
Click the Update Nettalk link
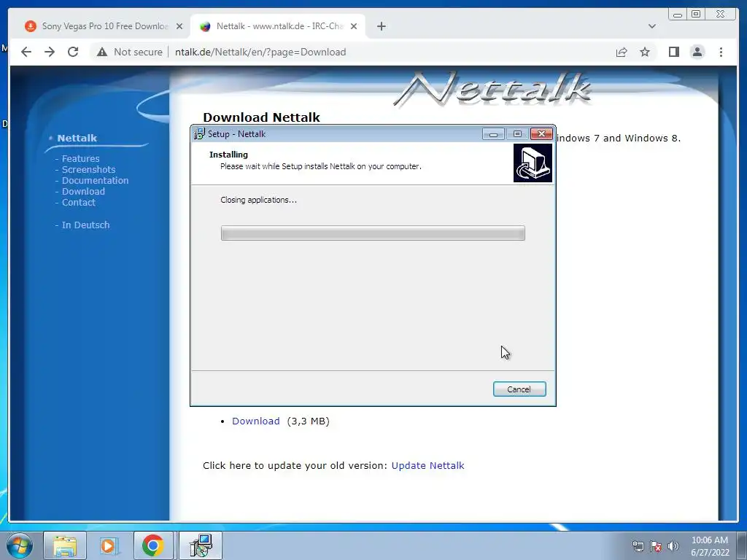point(427,465)
